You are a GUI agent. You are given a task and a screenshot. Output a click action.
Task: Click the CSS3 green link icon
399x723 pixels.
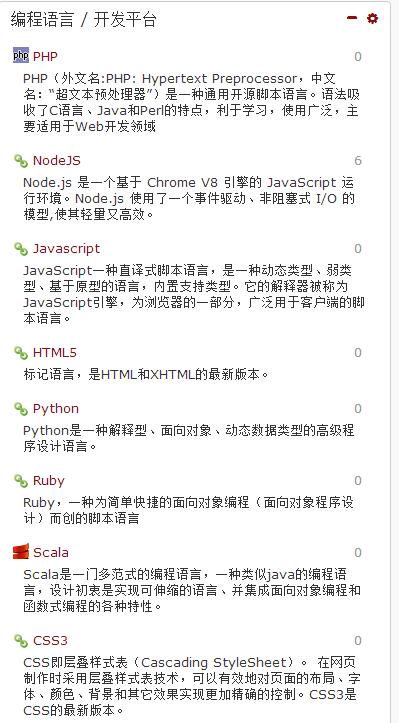21,640
